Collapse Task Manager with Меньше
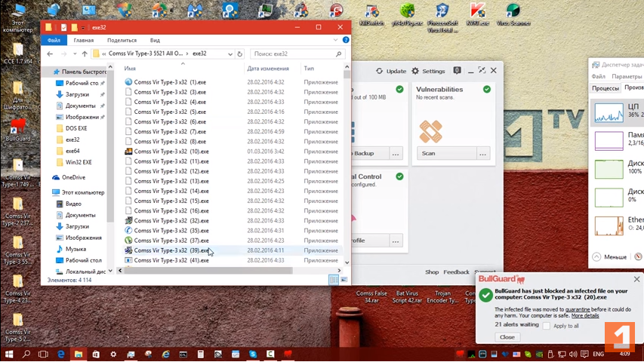 610,257
